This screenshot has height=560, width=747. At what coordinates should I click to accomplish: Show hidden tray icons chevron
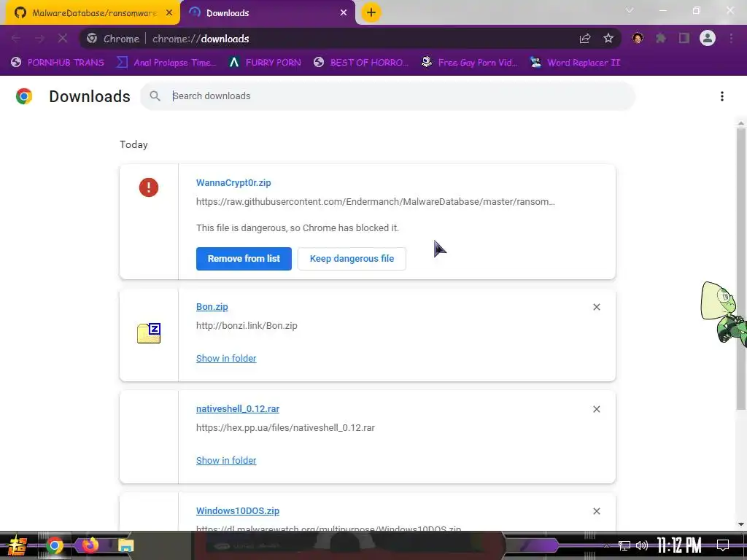[606, 545]
